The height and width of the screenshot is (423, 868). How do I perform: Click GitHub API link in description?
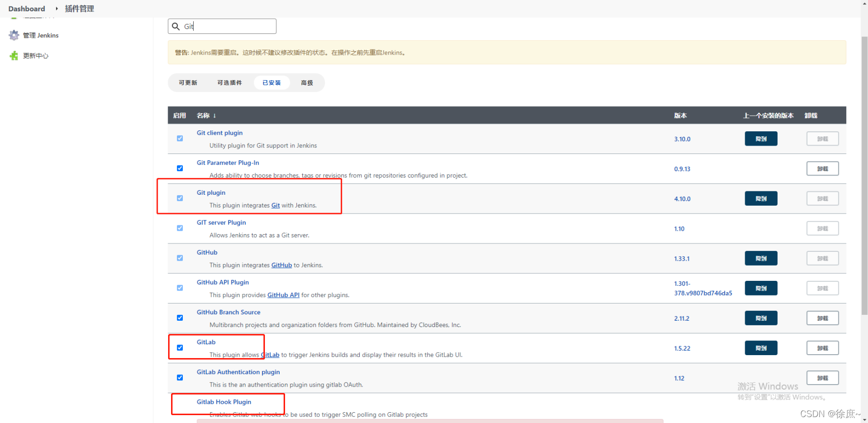(x=284, y=295)
